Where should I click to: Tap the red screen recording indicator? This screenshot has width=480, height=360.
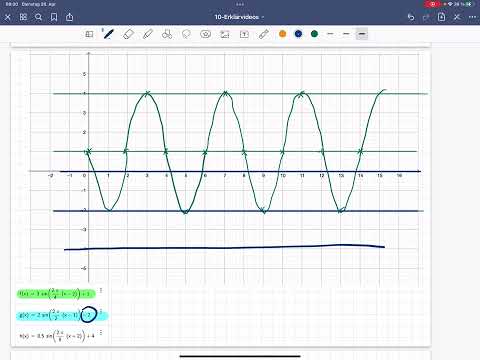point(433,4)
